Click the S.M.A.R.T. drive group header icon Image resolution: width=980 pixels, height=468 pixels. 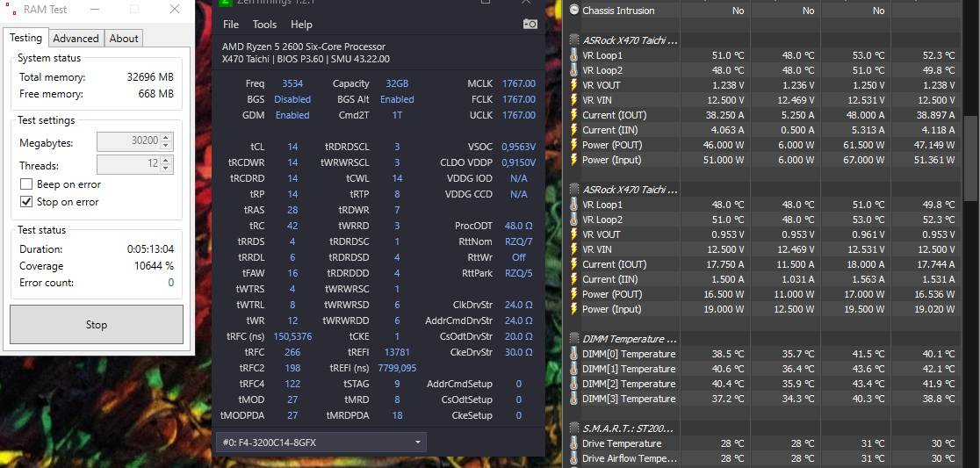coord(574,428)
